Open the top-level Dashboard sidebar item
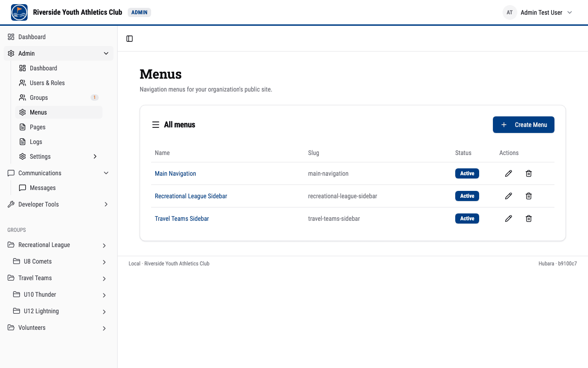The image size is (588, 368). click(x=58, y=37)
